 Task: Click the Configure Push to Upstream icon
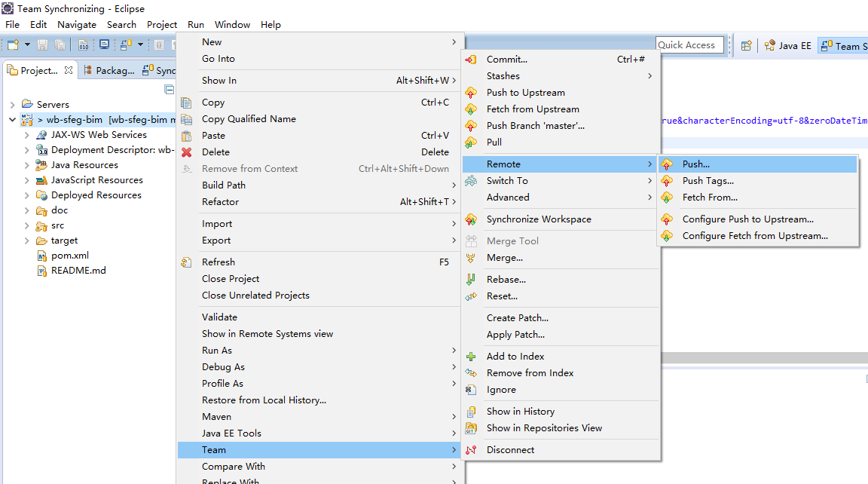pyautogui.click(x=667, y=219)
